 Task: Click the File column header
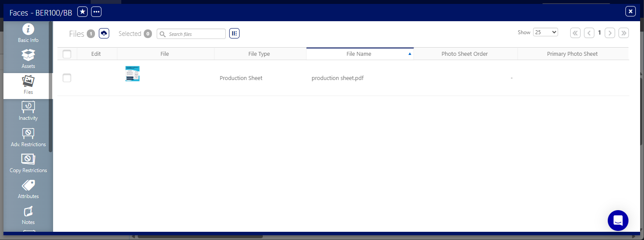click(166, 54)
